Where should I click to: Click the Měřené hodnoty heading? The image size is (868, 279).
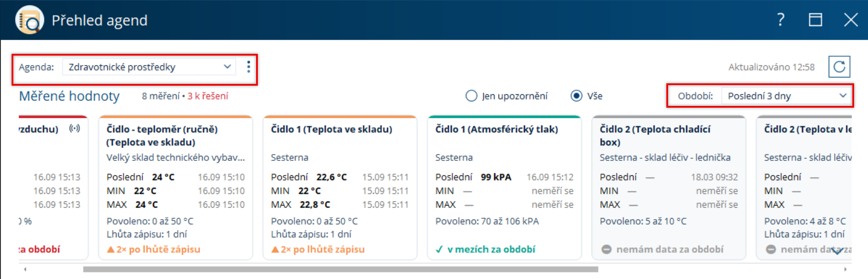70,96
